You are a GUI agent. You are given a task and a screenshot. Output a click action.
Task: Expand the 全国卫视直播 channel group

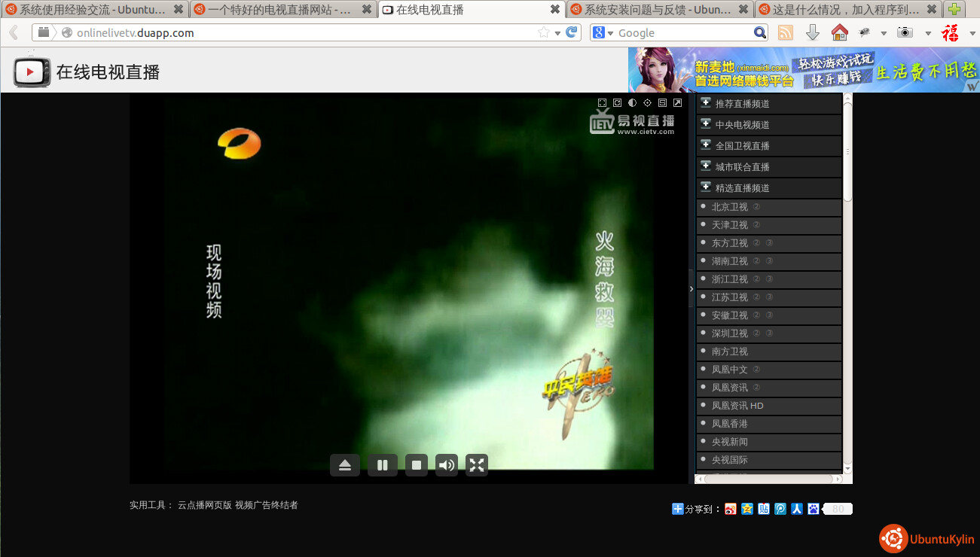point(742,146)
